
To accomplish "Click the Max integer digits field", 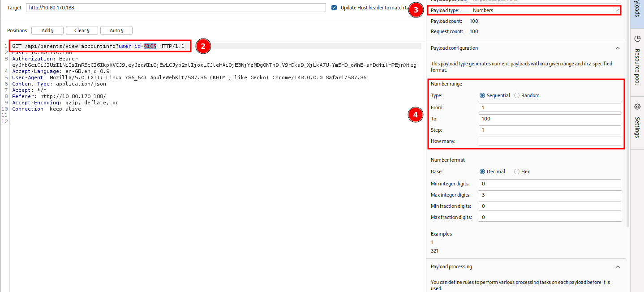I will (550, 195).
